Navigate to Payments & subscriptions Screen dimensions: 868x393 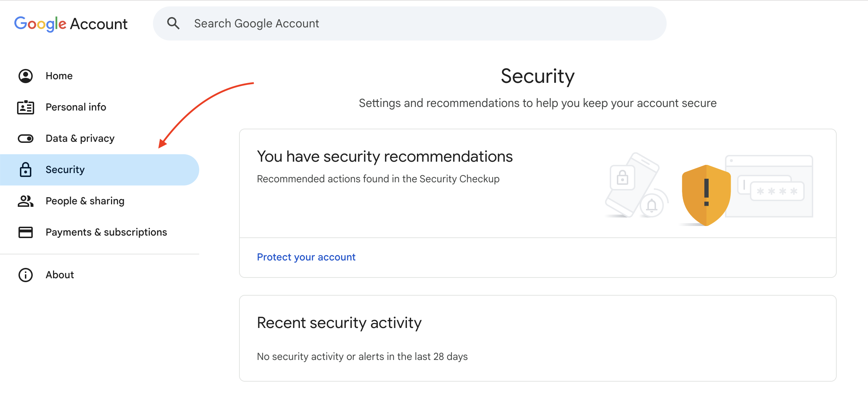click(106, 232)
